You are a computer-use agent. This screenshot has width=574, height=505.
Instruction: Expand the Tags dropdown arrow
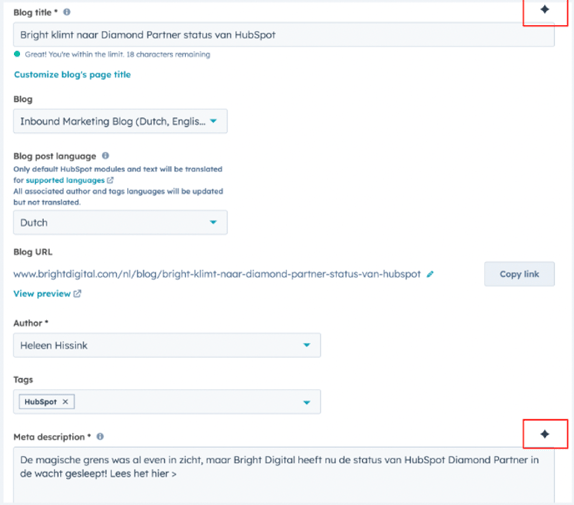pos(307,402)
